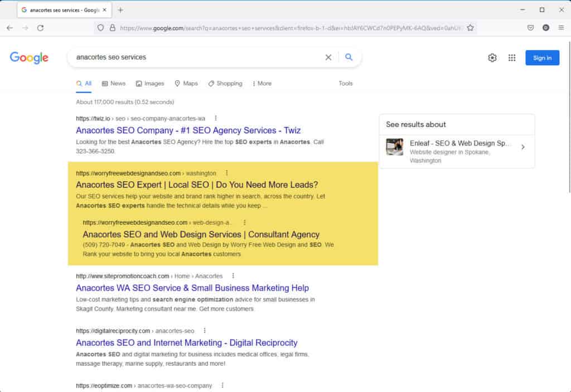Clear the search box with the X
This screenshot has height=392, width=571.
tap(328, 57)
